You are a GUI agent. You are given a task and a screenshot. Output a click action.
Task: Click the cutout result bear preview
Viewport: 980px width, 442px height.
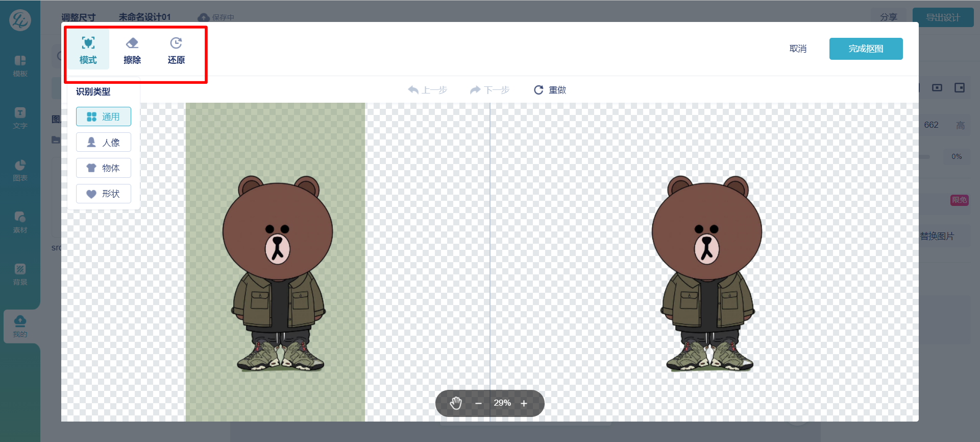(707, 273)
